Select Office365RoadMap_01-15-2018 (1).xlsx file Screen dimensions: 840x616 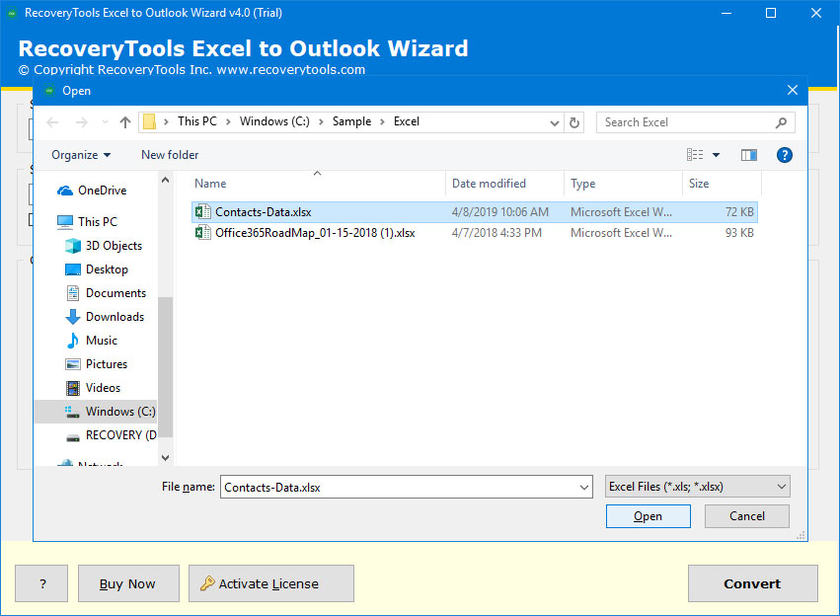(x=474, y=233)
